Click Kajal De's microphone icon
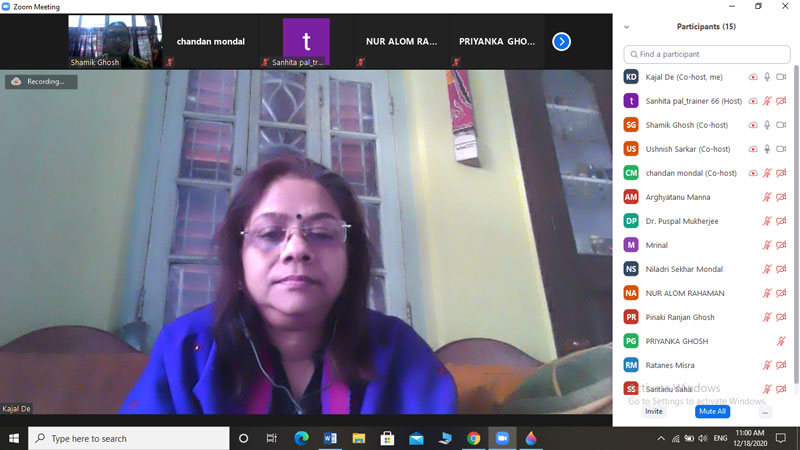This screenshot has width=800, height=450. [767, 77]
